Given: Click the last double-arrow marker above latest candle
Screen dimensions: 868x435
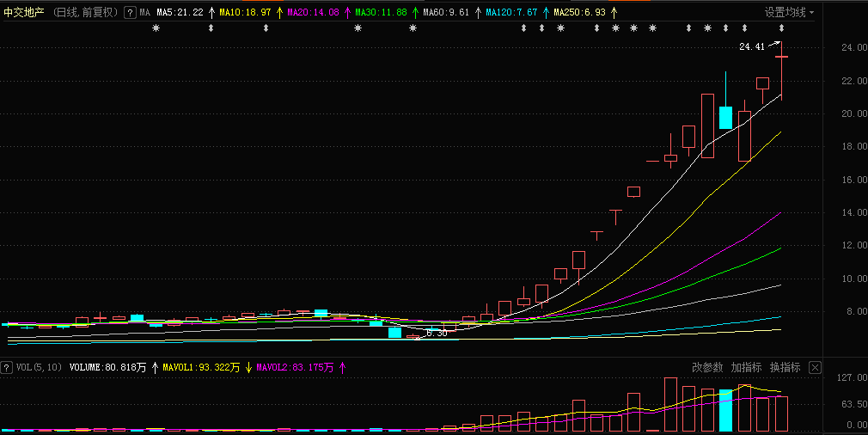Looking at the screenshot, I should point(782,28).
